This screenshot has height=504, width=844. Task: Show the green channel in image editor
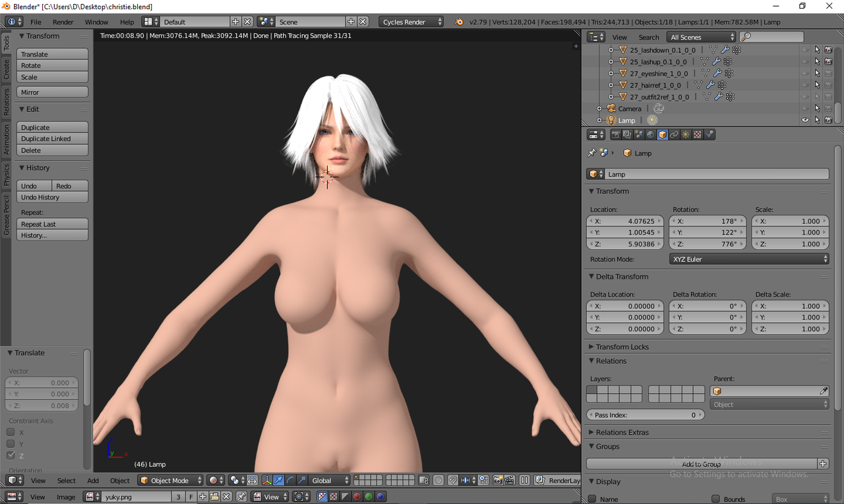(369, 497)
